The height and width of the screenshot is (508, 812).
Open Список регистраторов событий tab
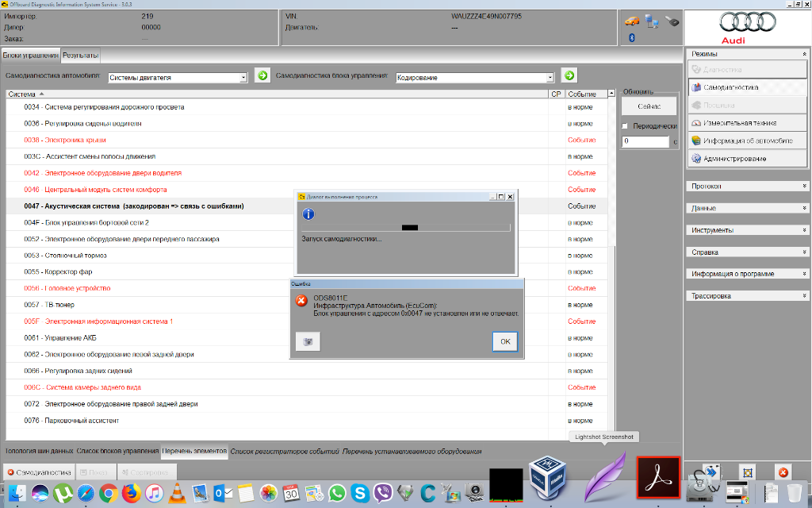[285, 452]
